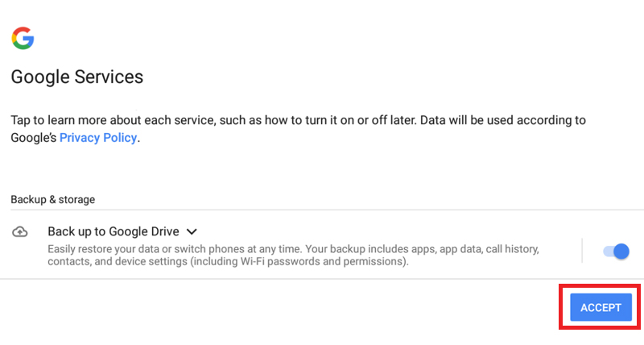Select the Back up to Google Drive title
Image resolution: width=644 pixels, height=345 pixels.
pyautogui.click(x=114, y=231)
